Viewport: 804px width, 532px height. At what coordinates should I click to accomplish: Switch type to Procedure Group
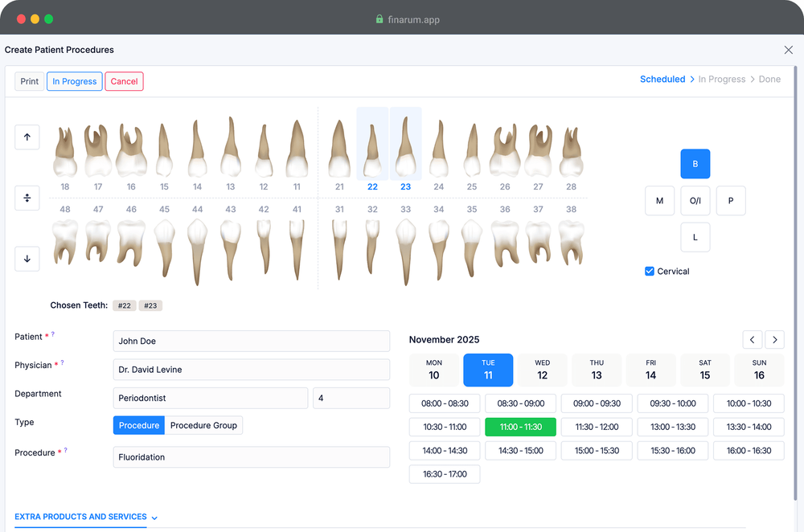[x=203, y=425]
